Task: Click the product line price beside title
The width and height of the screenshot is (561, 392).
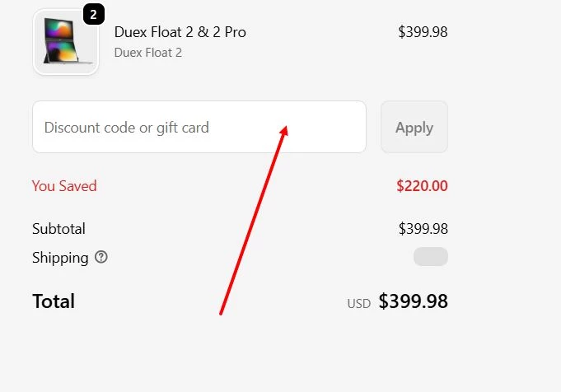Action: (x=423, y=32)
